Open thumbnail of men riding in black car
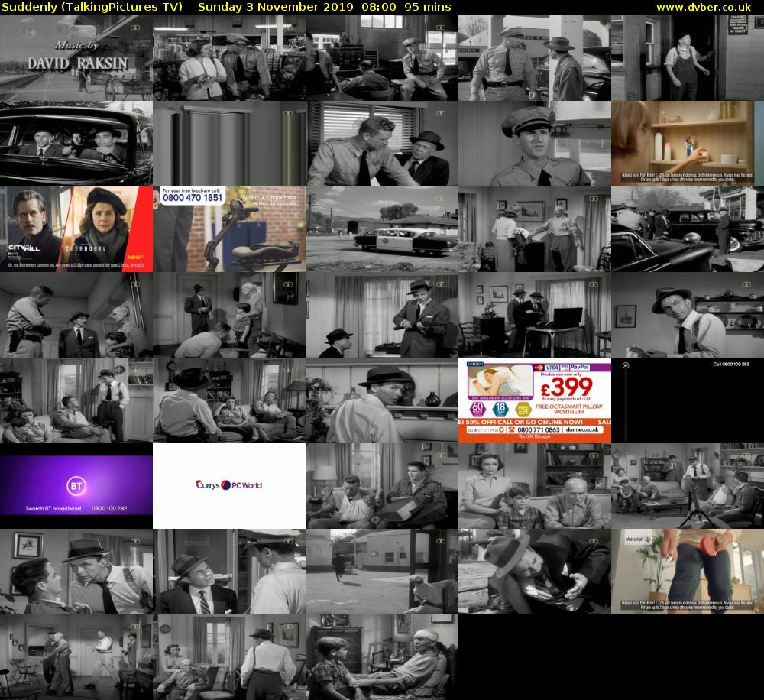Viewport: 764px width, 700px height. click(76, 144)
